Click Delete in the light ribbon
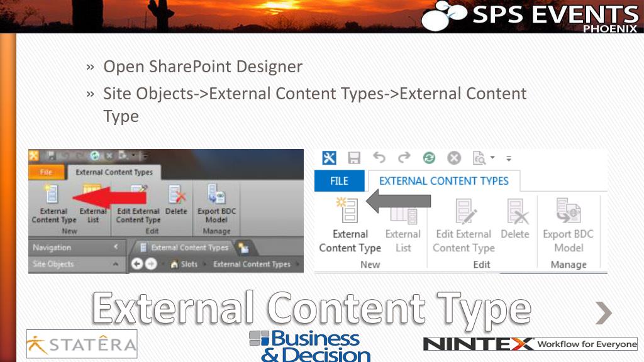Screen dimensions: 644x362 [x=515, y=219]
